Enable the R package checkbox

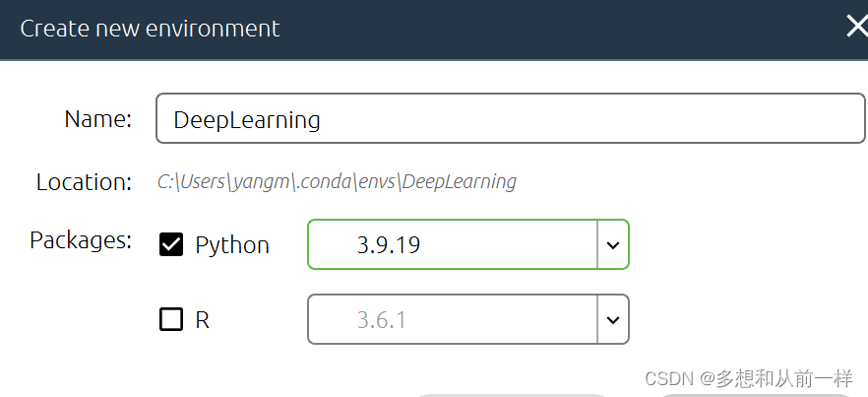coord(171,320)
